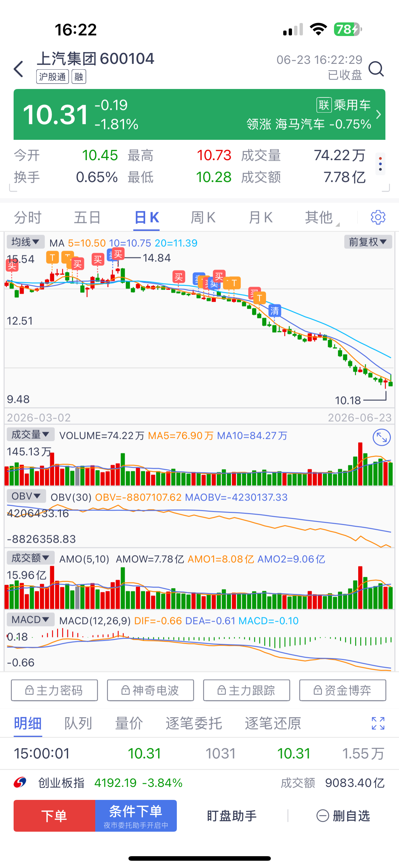Screen dimensions: 399x868
Task: Open the 成交额 indicator dropdown
Action: pos(31,558)
